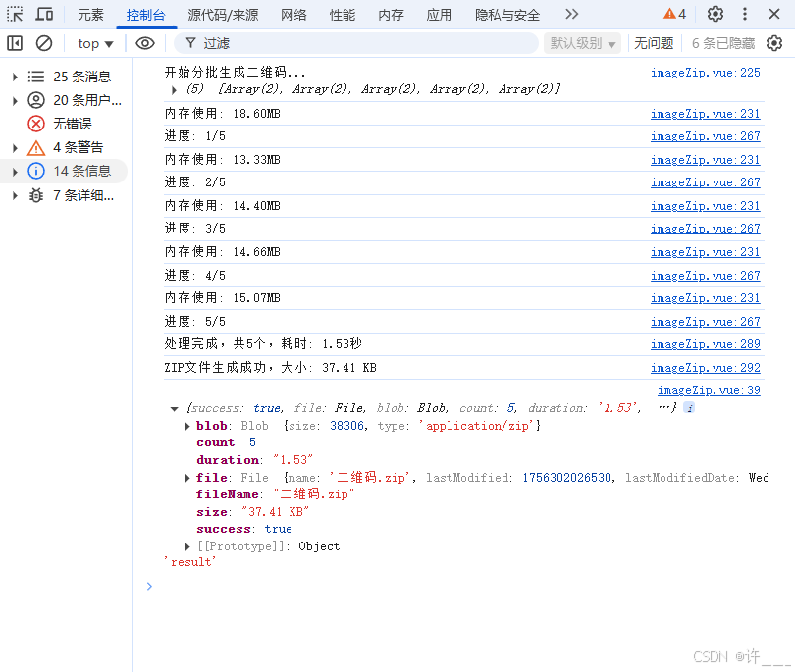Close the DevTools panel
Viewport: 795px width, 672px height.
click(x=774, y=14)
